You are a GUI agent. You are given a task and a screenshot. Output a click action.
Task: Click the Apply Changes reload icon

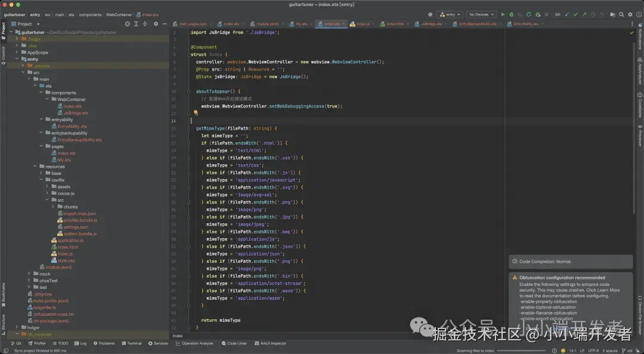(x=528, y=14)
